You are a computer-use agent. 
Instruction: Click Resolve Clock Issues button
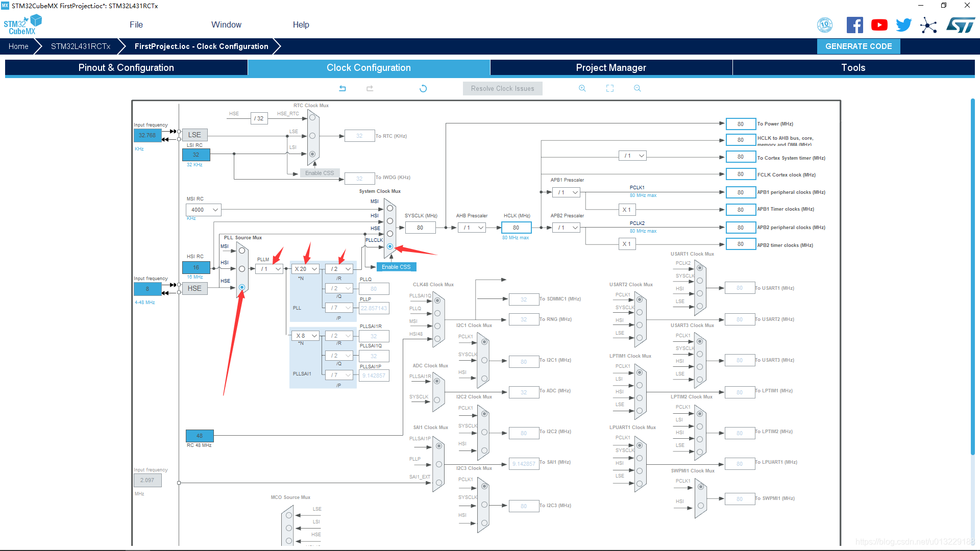point(503,88)
